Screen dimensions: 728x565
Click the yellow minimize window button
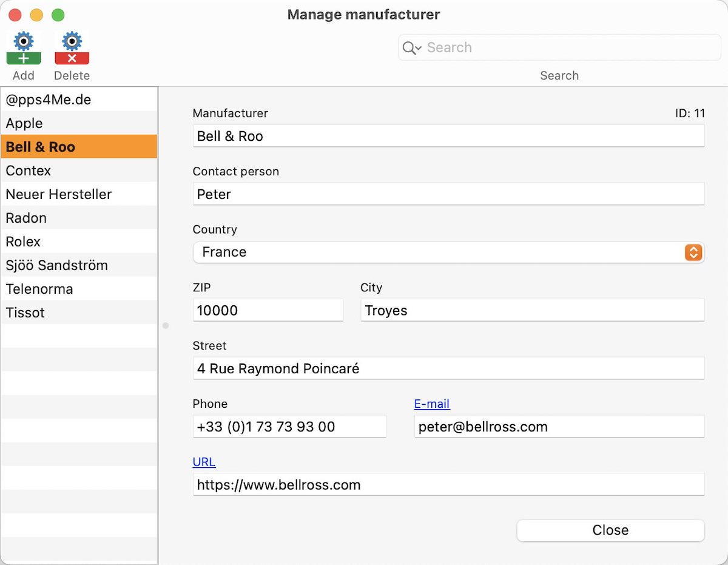[36, 15]
